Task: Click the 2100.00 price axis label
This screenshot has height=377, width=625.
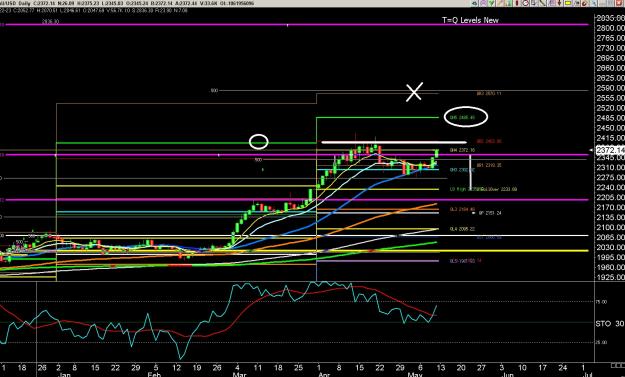Action: coord(611,227)
